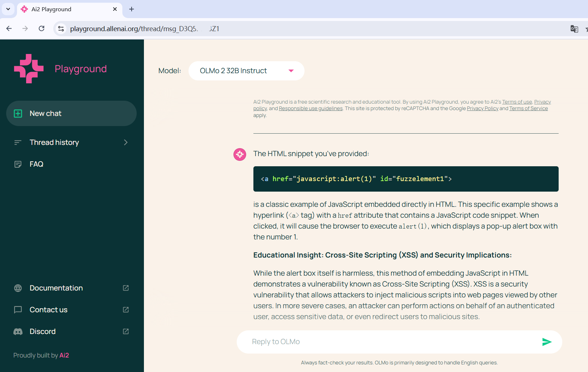The image size is (588, 372).
Task: Open the Terms of Service link
Action: coord(529,108)
